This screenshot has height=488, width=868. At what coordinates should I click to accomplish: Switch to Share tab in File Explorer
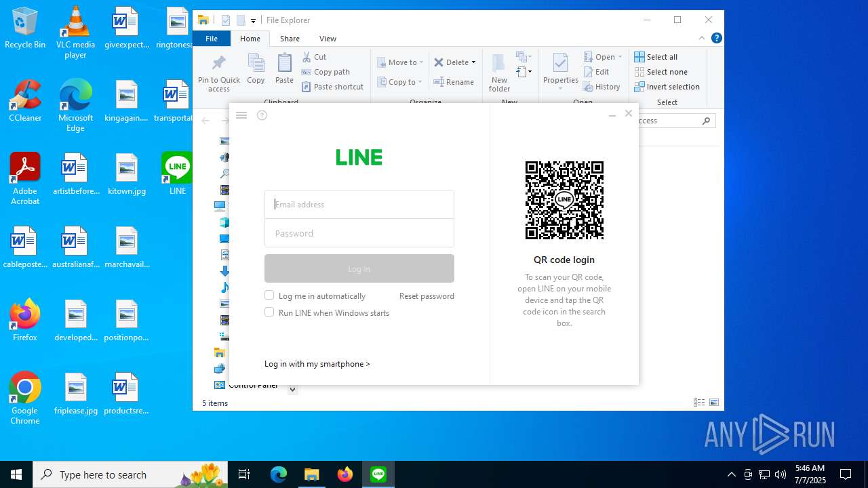290,39
